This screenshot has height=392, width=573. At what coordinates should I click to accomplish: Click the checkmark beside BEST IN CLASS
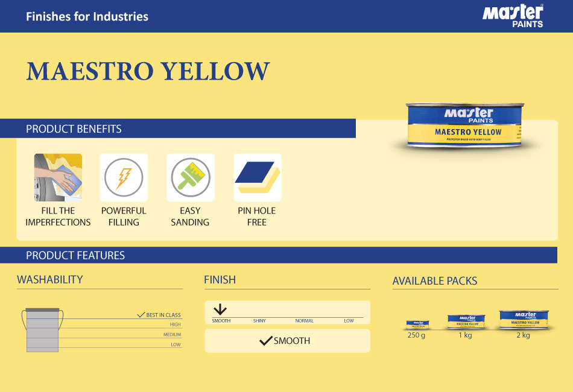click(x=141, y=315)
